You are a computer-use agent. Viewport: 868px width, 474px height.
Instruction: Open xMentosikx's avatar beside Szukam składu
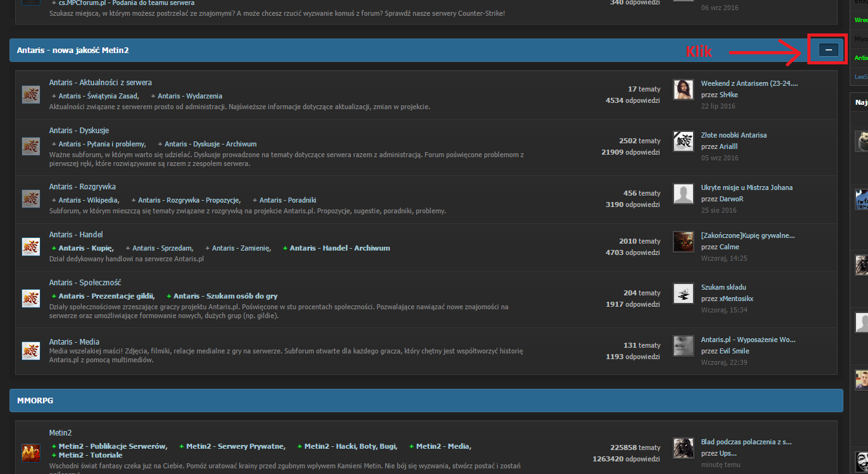click(x=684, y=293)
